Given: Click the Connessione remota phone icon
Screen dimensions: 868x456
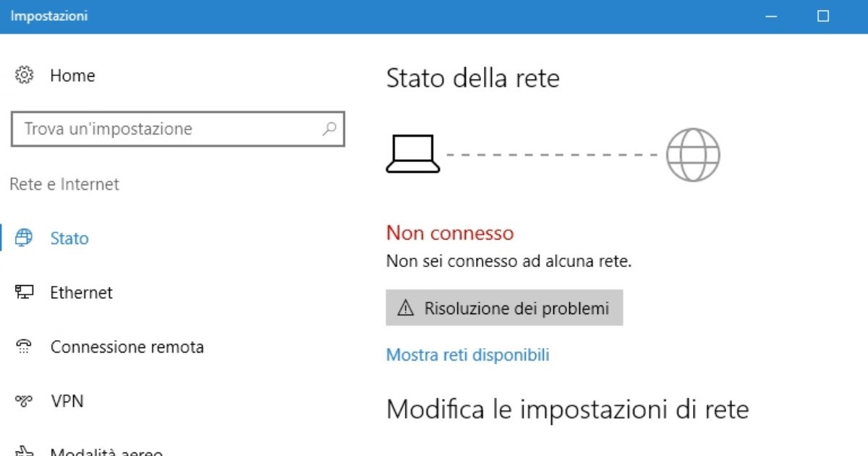Looking at the screenshot, I should (24, 347).
